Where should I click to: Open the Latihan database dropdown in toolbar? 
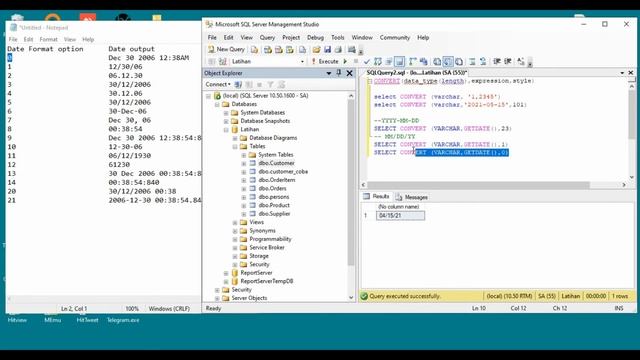[302, 62]
